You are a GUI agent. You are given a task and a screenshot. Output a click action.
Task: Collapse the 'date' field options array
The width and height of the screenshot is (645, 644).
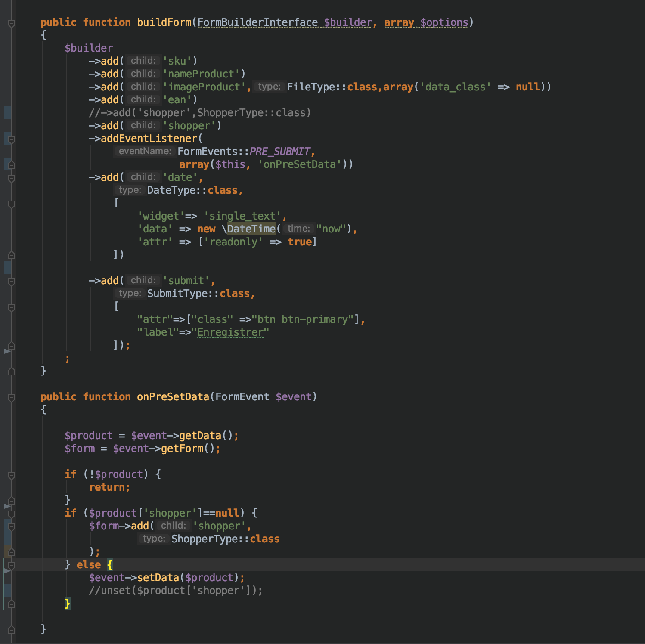point(11,203)
